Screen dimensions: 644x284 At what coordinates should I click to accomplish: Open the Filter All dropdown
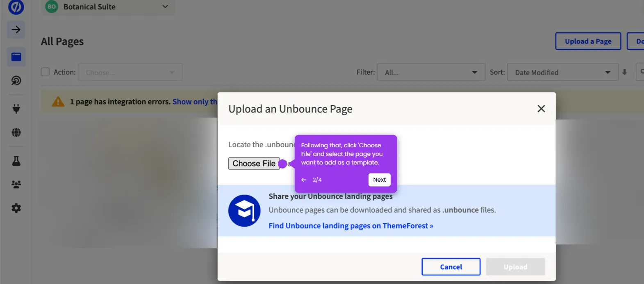431,72
